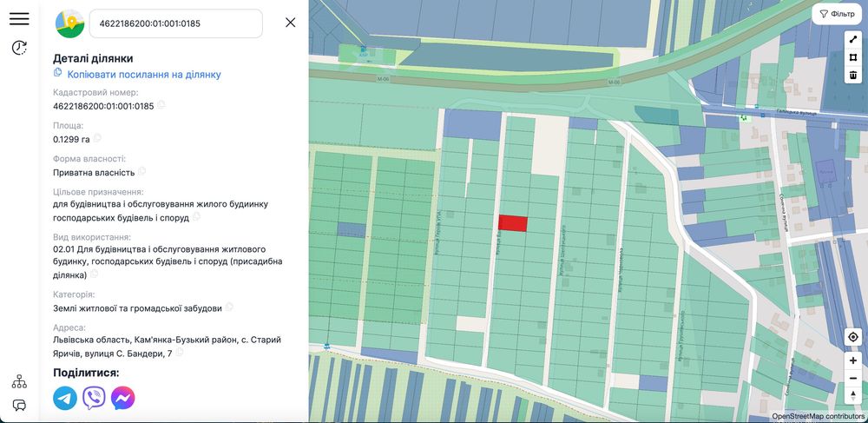
Task: Click 'Копіювати посилання на ділянку' link
Action: (144, 75)
